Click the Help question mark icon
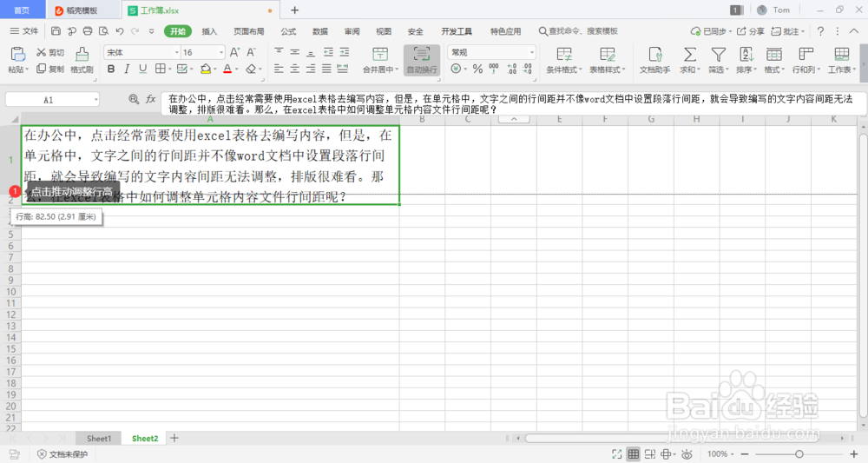Viewport: 868px width, 463px height. tap(820, 31)
